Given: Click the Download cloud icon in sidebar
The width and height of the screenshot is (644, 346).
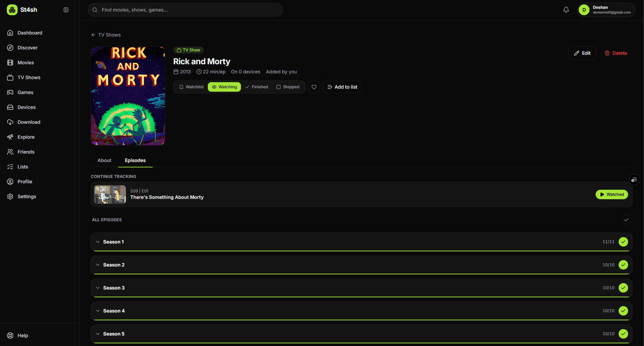Looking at the screenshot, I should click(x=10, y=122).
